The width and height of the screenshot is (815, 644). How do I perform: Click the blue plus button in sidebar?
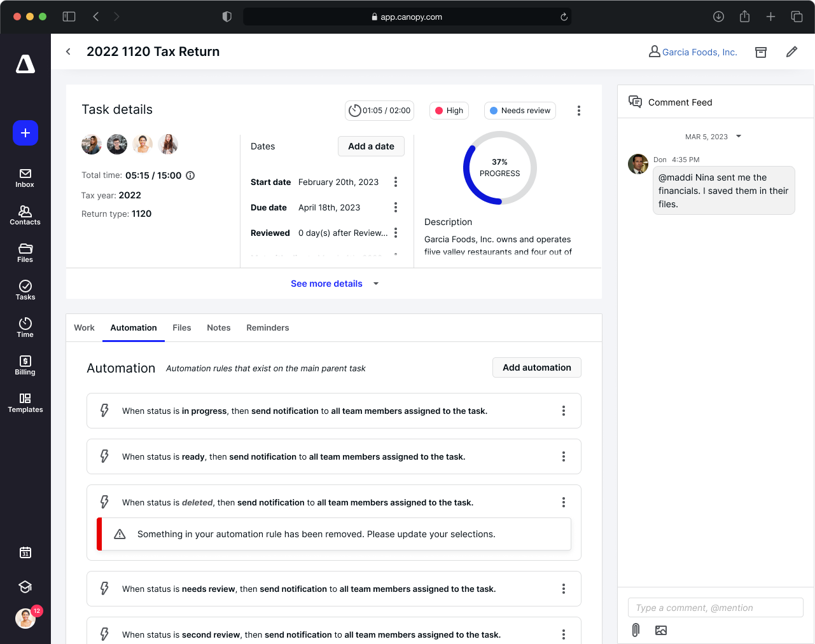tap(25, 134)
